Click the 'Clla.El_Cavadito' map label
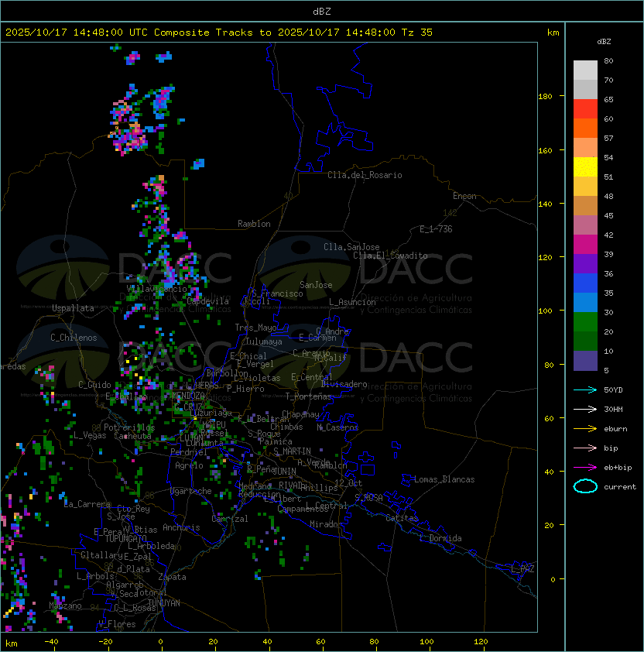 click(x=390, y=256)
